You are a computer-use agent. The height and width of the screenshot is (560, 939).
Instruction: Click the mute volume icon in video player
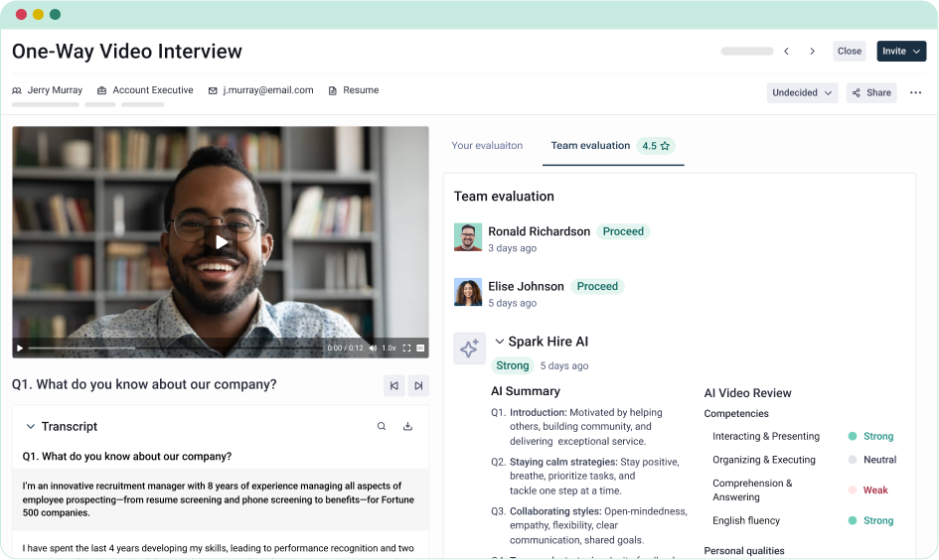tap(373, 349)
